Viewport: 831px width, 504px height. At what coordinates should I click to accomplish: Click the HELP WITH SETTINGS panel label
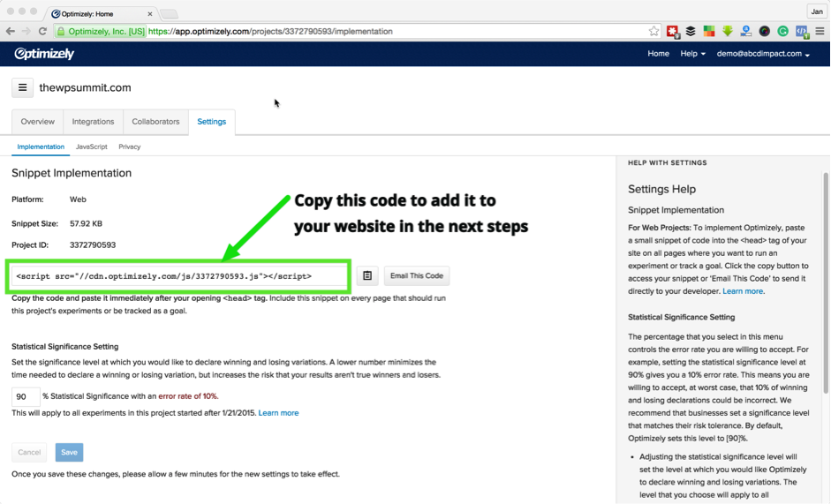tap(668, 162)
